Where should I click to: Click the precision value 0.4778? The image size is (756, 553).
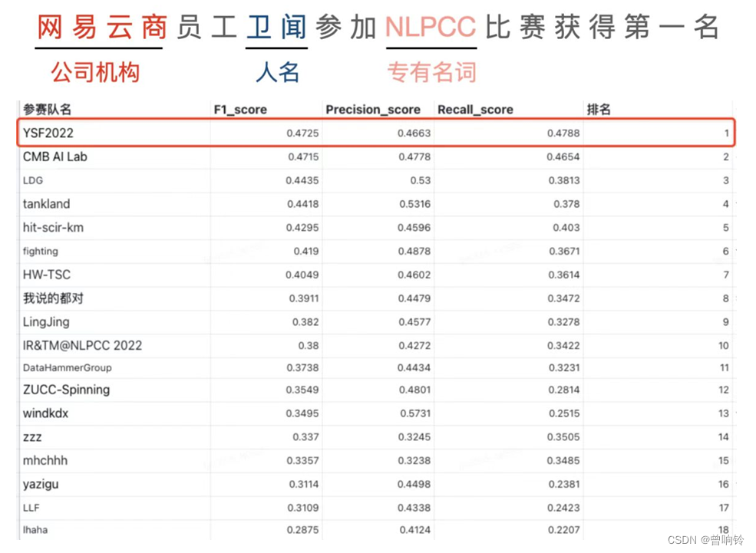[414, 156]
